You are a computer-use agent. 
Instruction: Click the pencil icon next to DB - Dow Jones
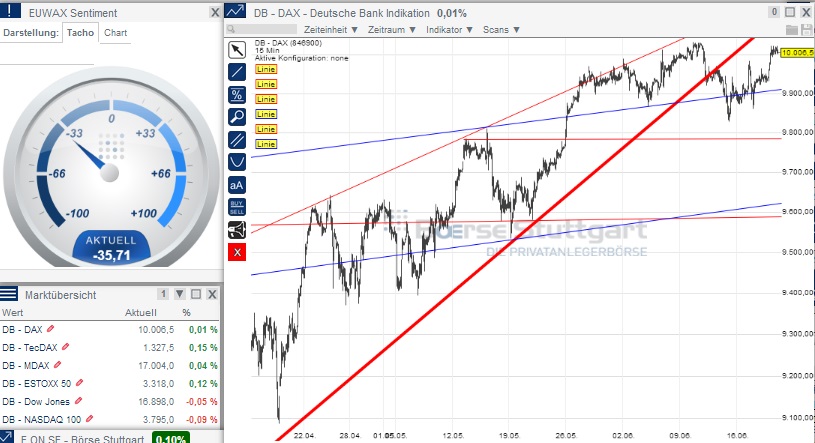(x=78, y=400)
